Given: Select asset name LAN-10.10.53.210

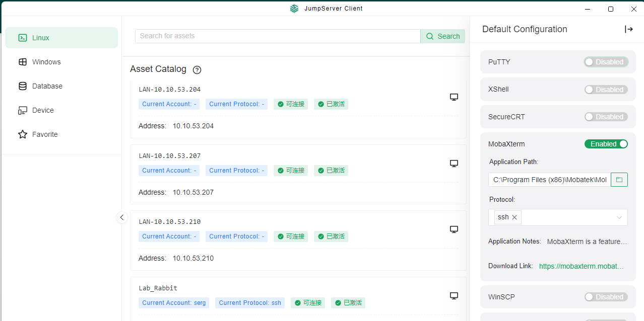Looking at the screenshot, I should (x=170, y=222).
